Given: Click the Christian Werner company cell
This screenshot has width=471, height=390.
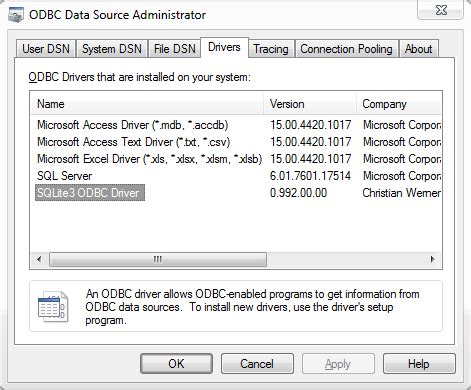Looking at the screenshot, I should click(x=401, y=193).
